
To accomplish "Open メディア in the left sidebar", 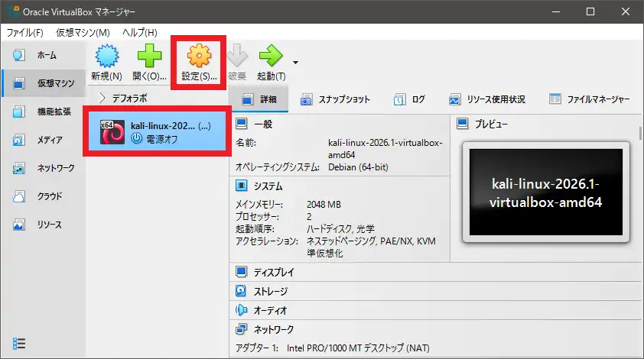I will (x=44, y=140).
